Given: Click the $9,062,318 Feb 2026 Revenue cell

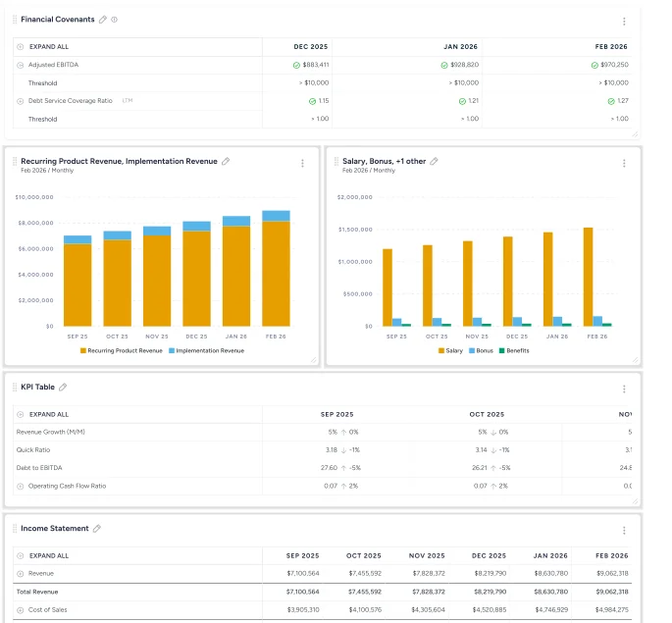Looking at the screenshot, I should tap(612, 574).
